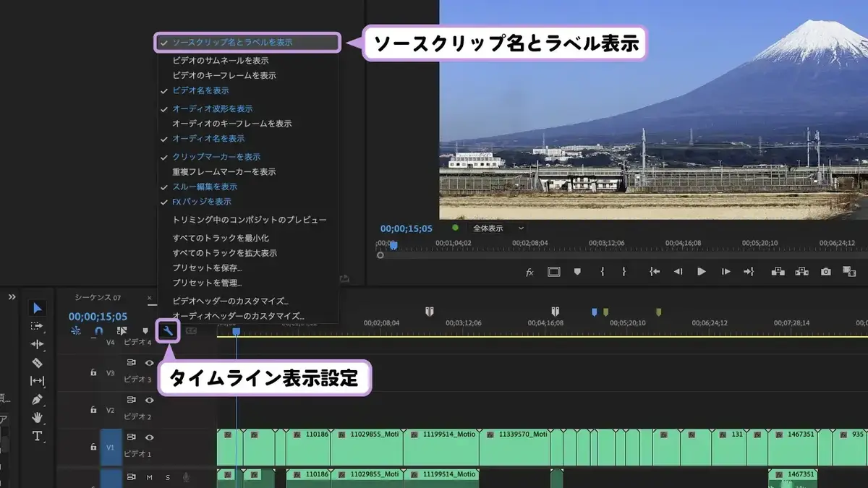The height and width of the screenshot is (488, 868).
Task: Open the 全体表示 zoom dropdown
Action: click(x=498, y=228)
